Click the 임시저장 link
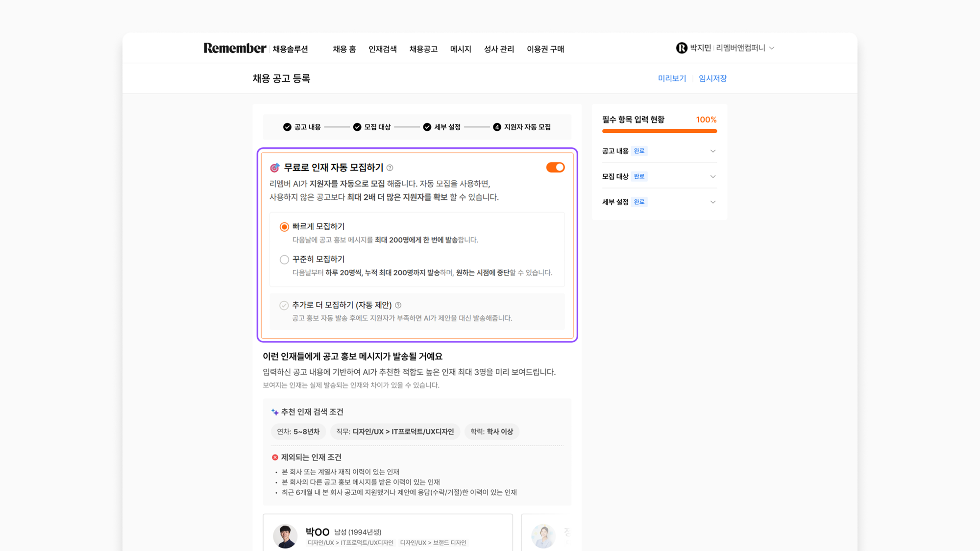 point(712,78)
